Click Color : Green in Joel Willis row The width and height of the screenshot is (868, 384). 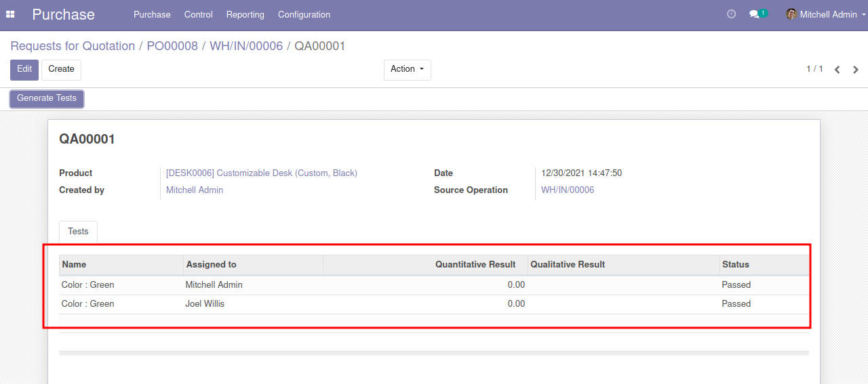(x=87, y=304)
